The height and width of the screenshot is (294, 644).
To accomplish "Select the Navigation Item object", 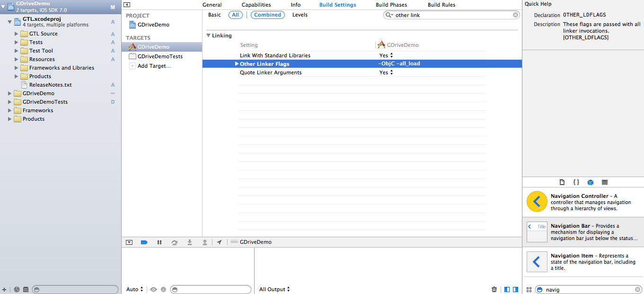I will tap(583, 262).
